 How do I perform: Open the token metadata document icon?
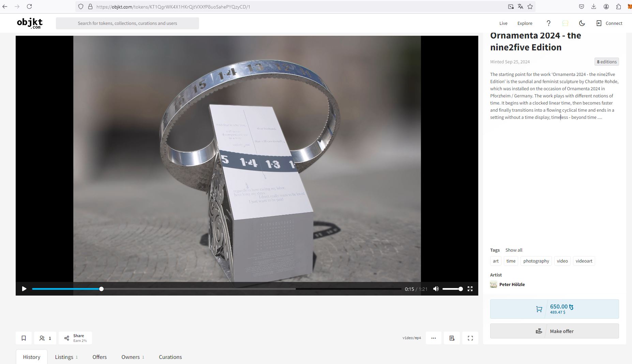click(452, 338)
